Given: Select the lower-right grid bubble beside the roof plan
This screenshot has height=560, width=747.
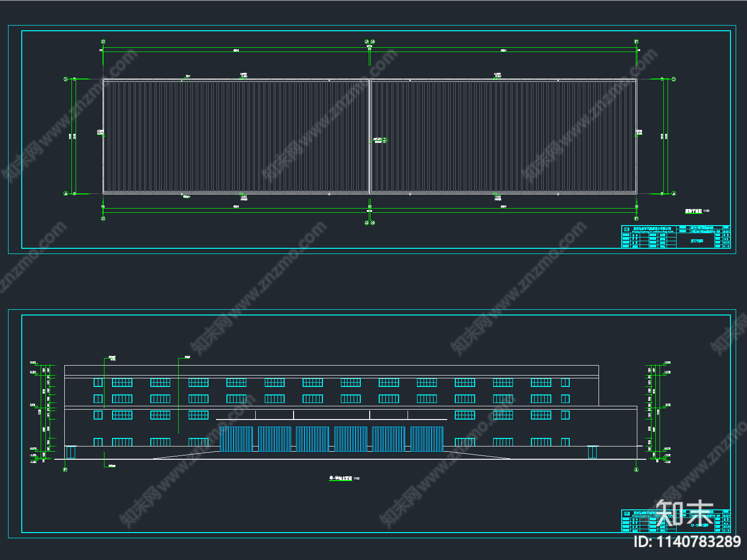Looking at the screenshot, I should 674,193.
